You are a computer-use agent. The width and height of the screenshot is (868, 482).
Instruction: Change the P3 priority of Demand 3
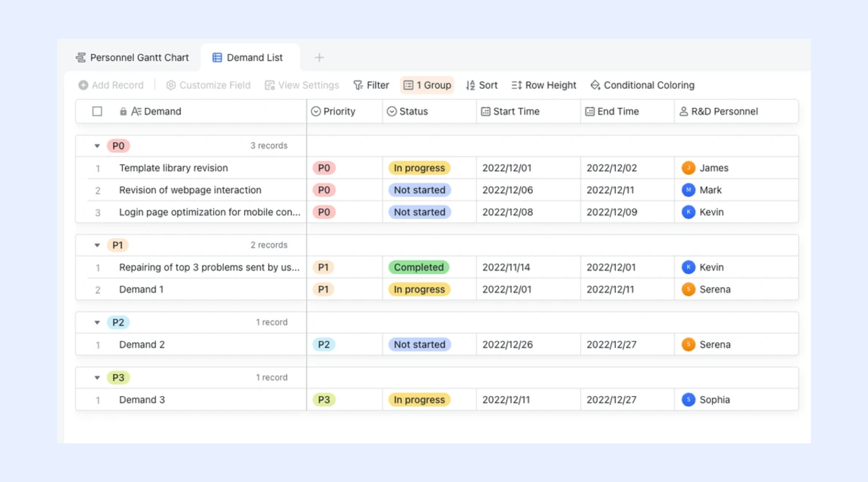(x=324, y=400)
